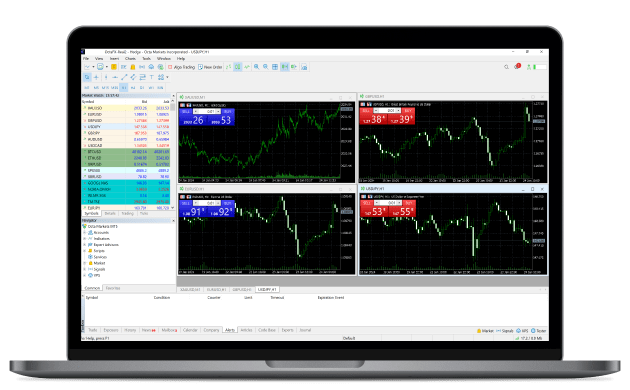The width and height of the screenshot is (630, 390).
Task: Open notifications icon with red badge
Action: point(517,67)
